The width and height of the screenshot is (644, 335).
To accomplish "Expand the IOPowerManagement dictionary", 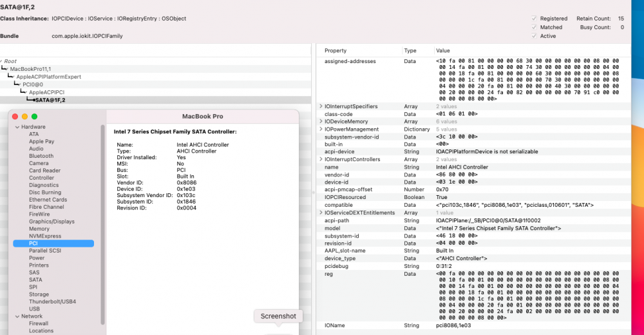I will [x=321, y=129].
